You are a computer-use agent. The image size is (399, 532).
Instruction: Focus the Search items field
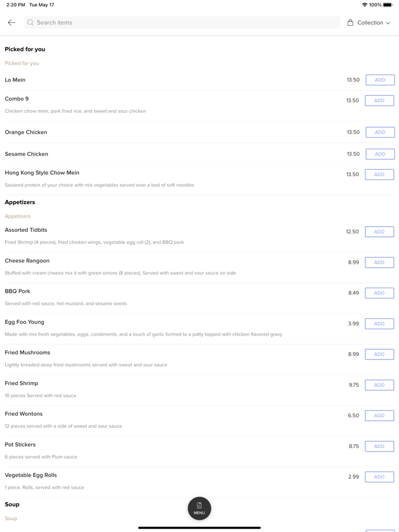tap(182, 23)
